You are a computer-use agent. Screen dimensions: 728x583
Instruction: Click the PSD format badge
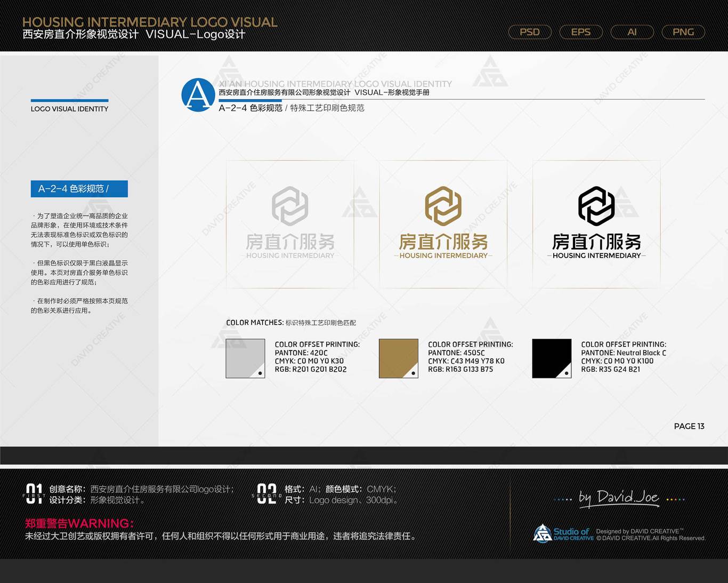pyautogui.click(x=530, y=32)
